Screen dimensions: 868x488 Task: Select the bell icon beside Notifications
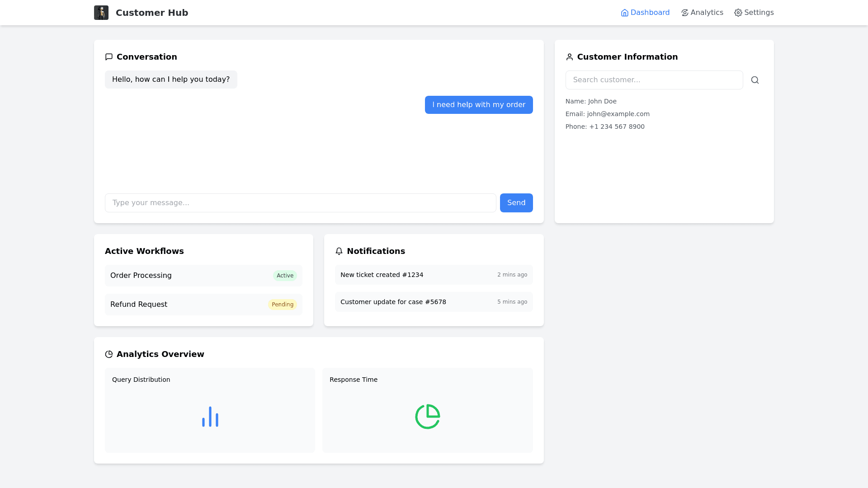click(339, 251)
